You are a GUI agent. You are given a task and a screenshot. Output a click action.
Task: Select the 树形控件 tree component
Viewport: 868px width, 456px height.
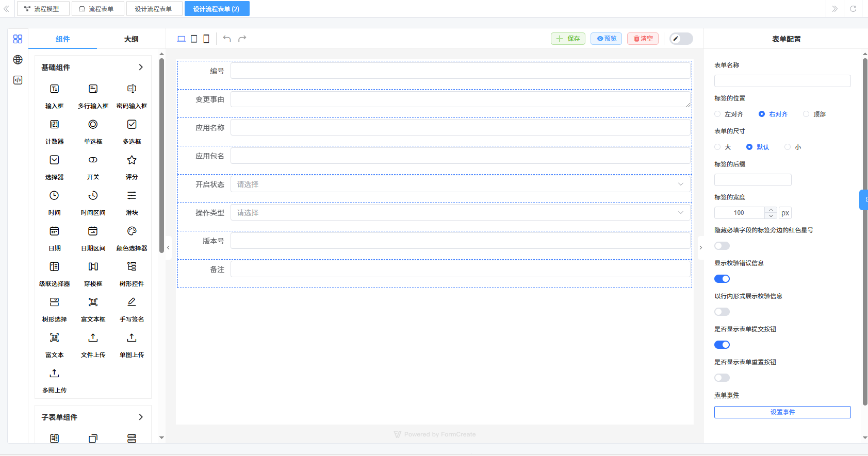[132, 273]
